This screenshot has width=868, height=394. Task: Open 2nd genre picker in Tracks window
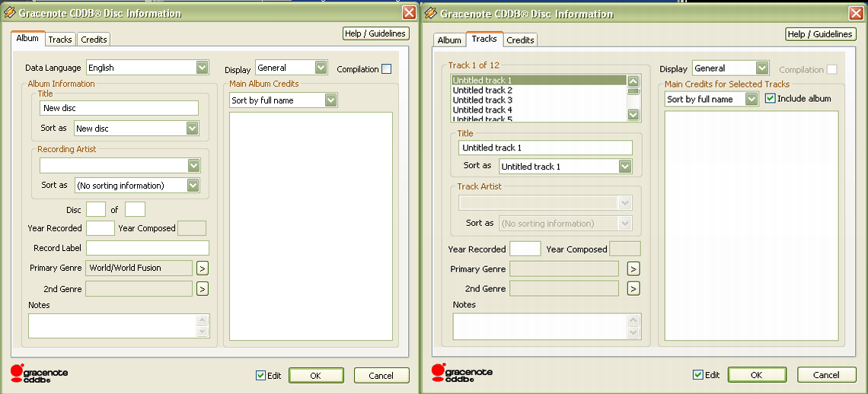pos(633,288)
